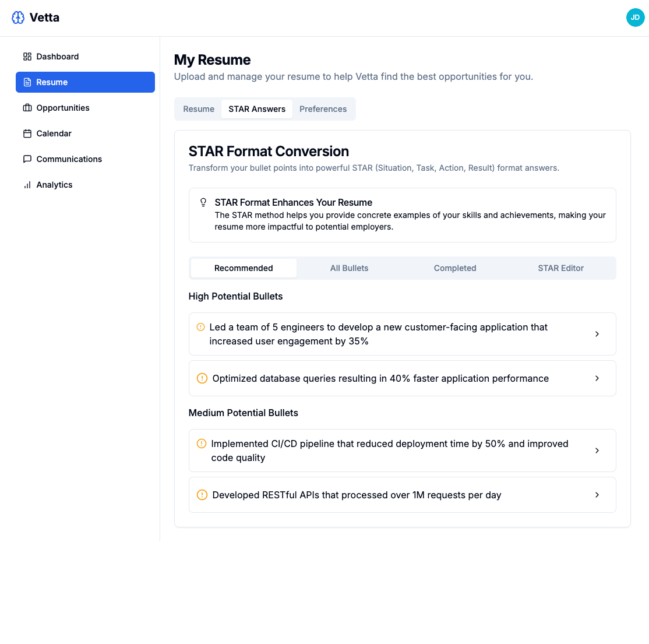Expand the 'Led a team of 5 engineers' bullet
This screenshot has width=649, height=644.
[x=597, y=334]
